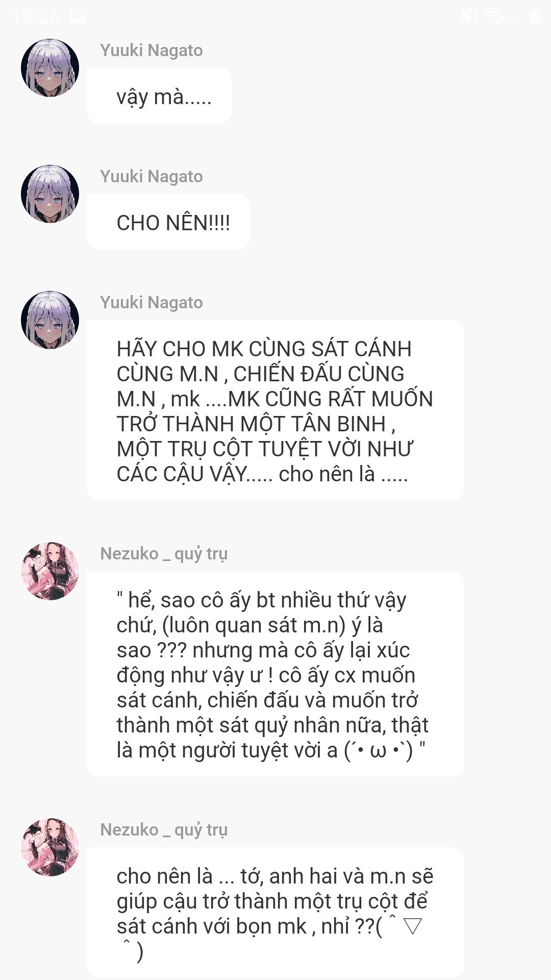The image size is (551, 980).
Task: Tap Yuuki Nagato avatar beside 'vậy mà.....'
Action: [x=50, y=68]
